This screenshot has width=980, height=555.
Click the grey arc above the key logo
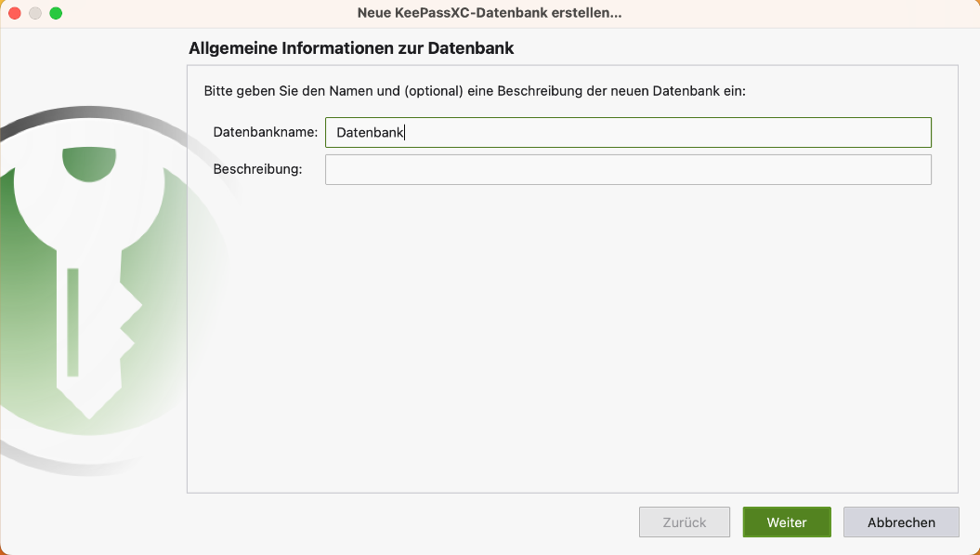click(x=93, y=115)
